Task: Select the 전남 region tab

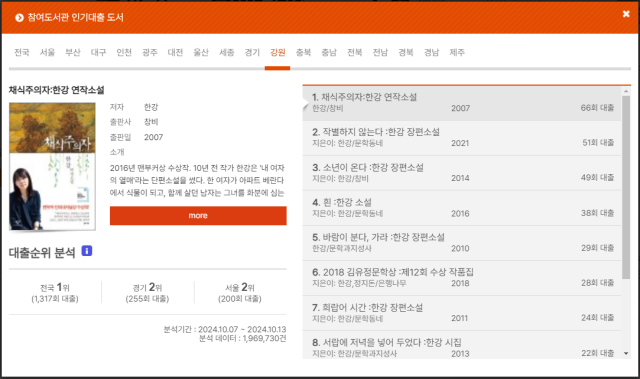Action: tap(380, 52)
